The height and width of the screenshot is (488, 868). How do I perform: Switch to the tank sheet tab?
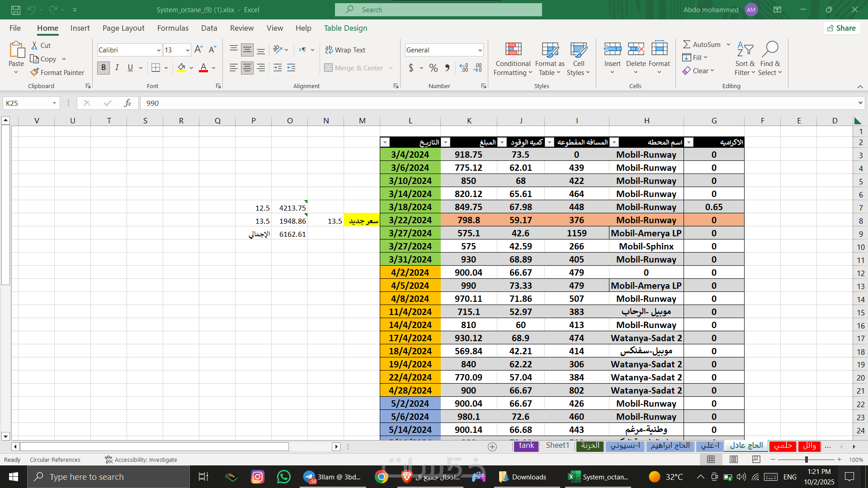526,446
